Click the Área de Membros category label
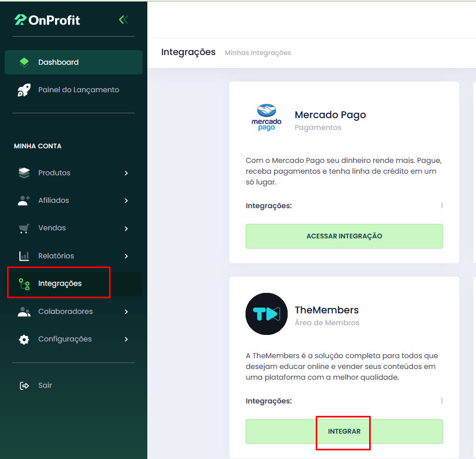Viewport: 476px width, 459px height. pos(327,323)
